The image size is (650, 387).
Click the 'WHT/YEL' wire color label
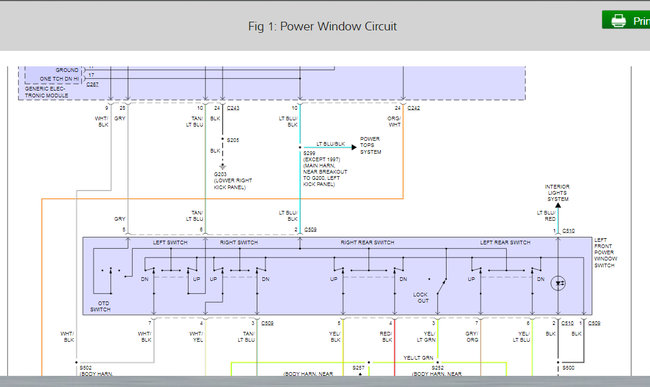196,336
